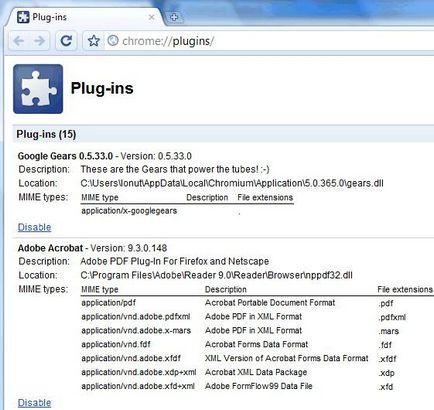The image size is (434, 410).
Task: Click Adobe Acrobat's File extensions column header
Action: click(x=405, y=289)
